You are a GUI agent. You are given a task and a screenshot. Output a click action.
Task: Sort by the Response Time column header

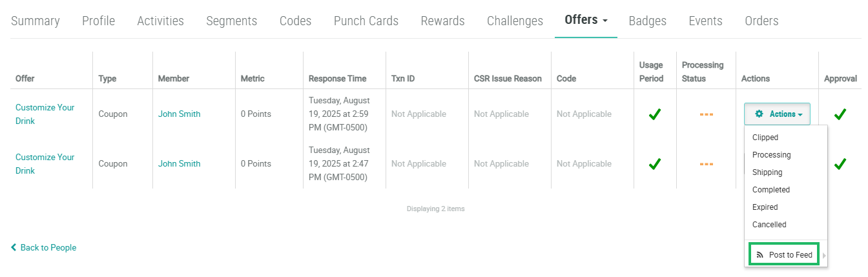click(337, 79)
